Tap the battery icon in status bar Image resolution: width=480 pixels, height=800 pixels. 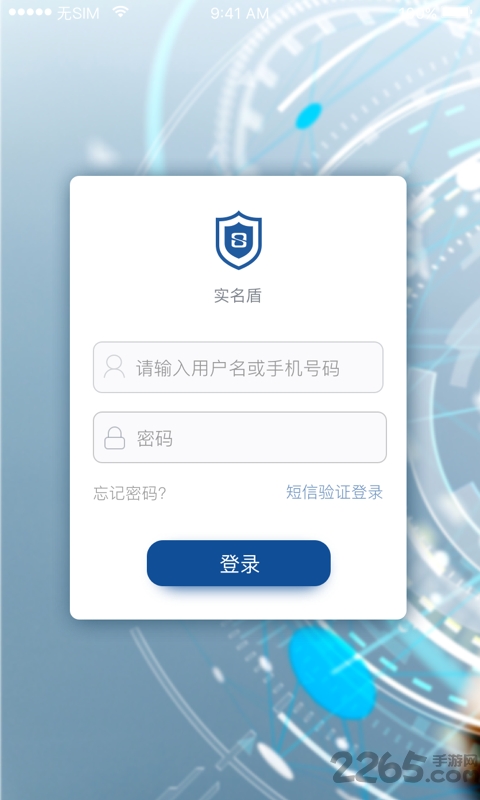click(x=457, y=13)
